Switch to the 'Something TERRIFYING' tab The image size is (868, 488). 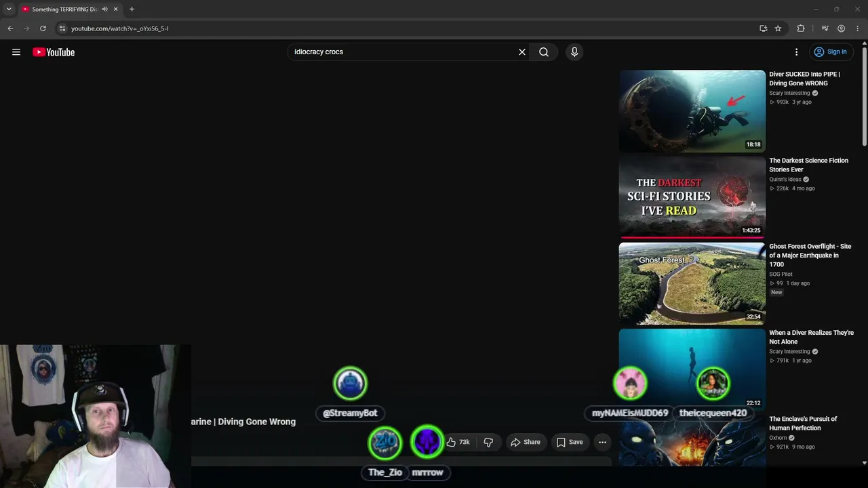coord(65,9)
